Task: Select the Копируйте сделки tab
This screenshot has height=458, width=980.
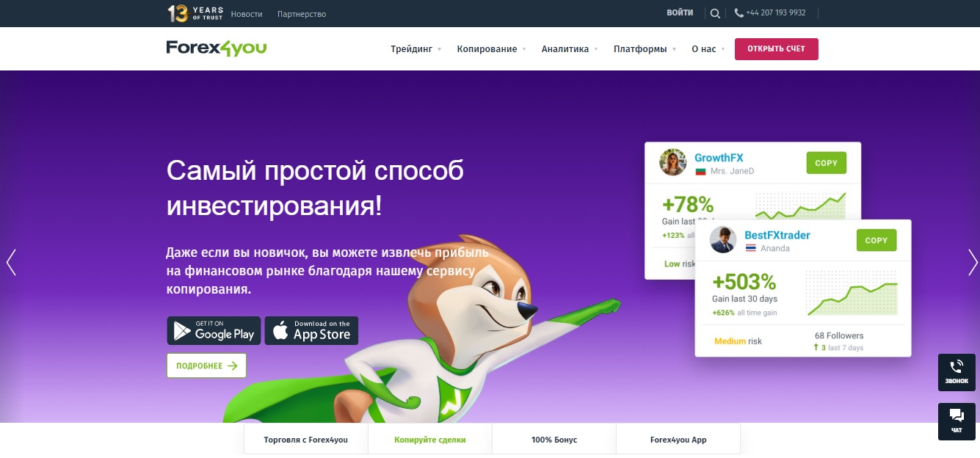Action: coord(429,440)
